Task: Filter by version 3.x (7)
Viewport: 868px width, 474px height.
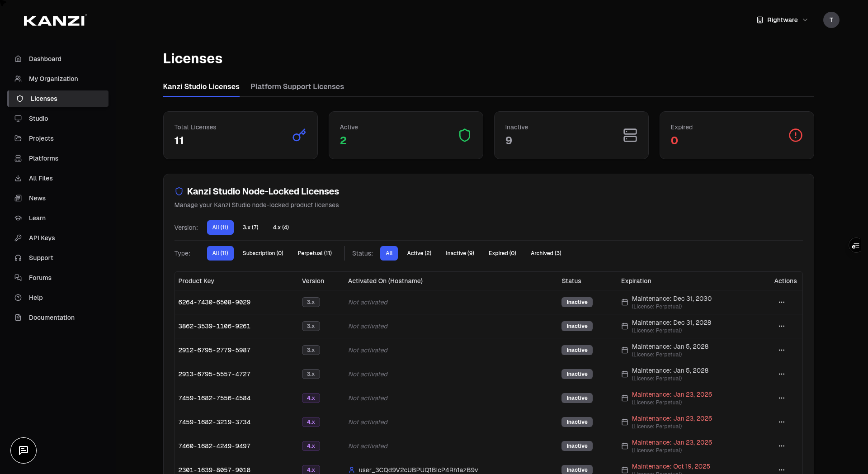Action: tap(250, 228)
